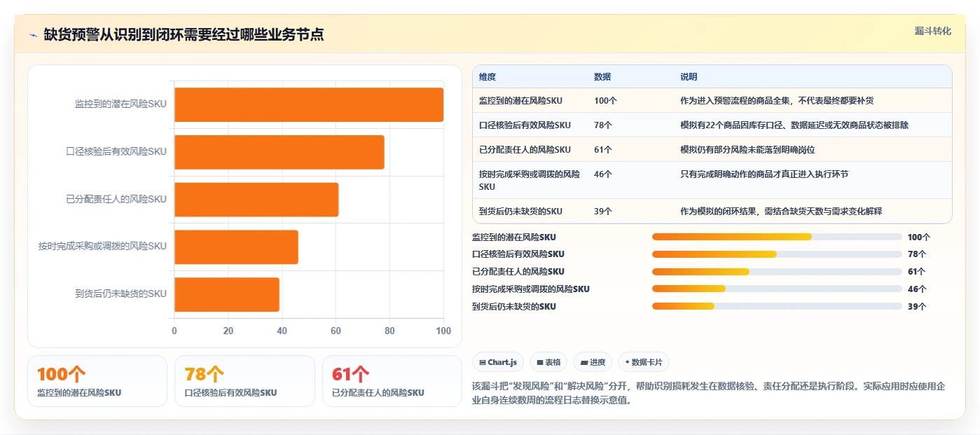
Task: Click the progress bar showing 61个
Action: coord(777,272)
